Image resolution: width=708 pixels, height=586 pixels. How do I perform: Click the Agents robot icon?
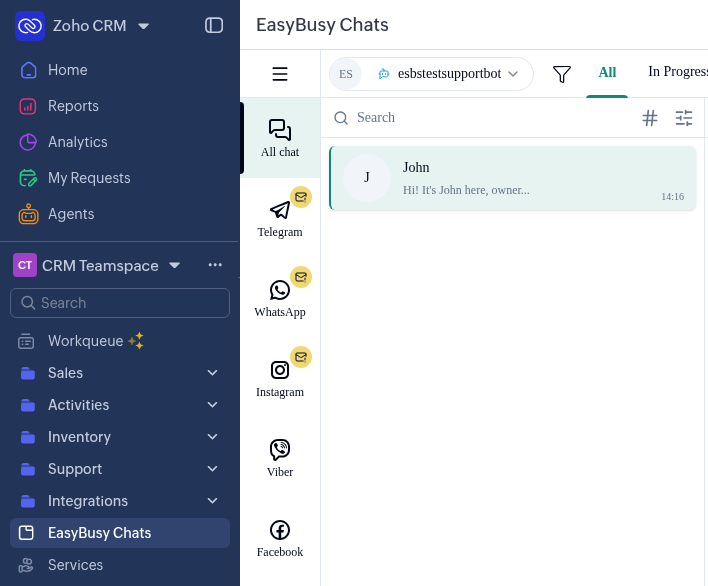tap(28, 214)
